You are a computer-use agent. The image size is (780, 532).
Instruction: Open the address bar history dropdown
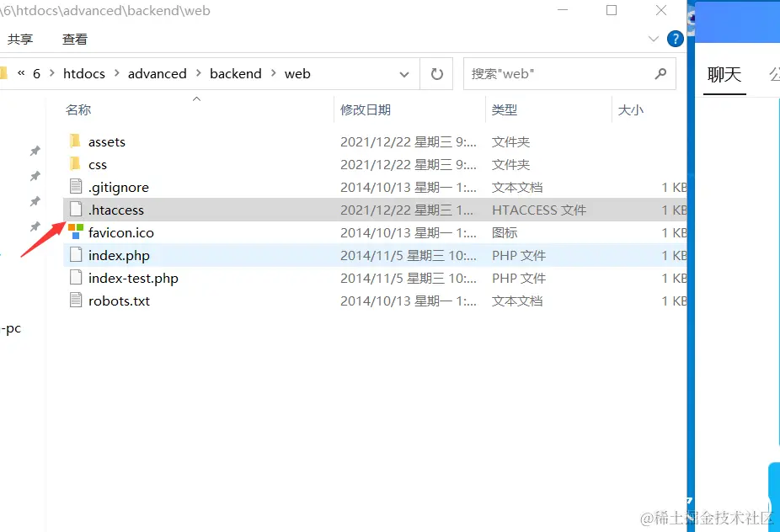coord(404,75)
